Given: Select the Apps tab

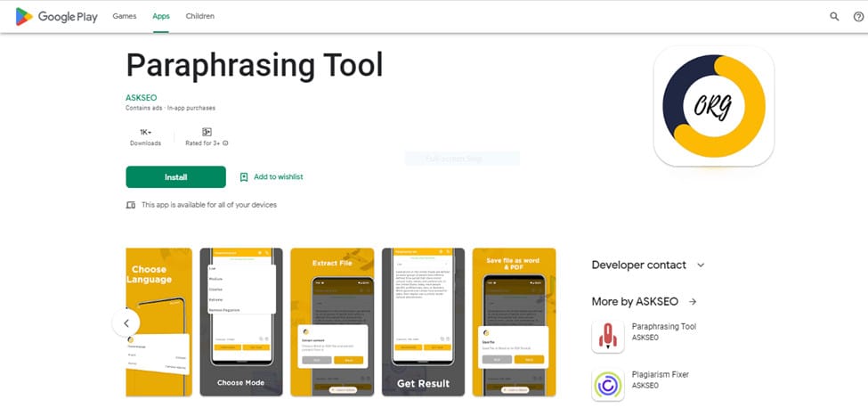Looking at the screenshot, I should pos(161,17).
